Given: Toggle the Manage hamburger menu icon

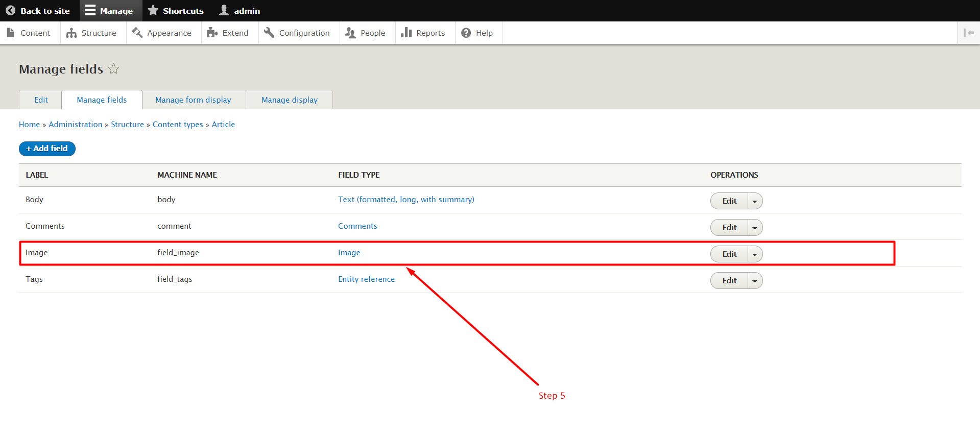Looking at the screenshot, I should pyautogui.click(x=90, y=10).
